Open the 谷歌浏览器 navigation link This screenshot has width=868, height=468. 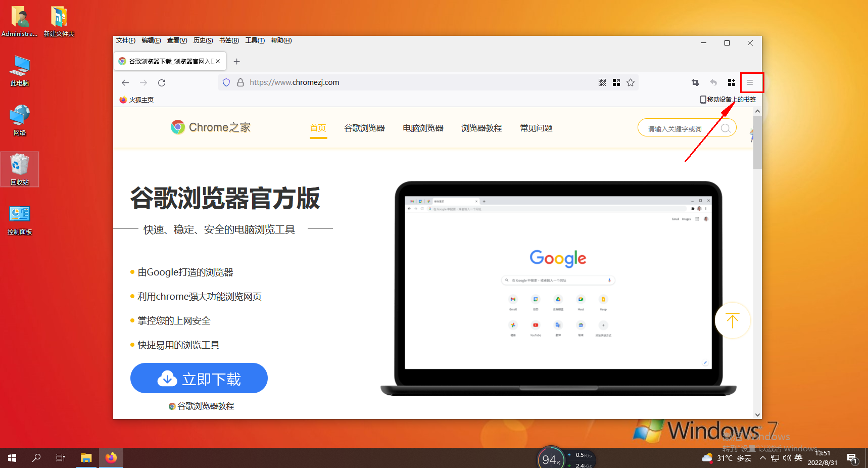[x=365, y=128]
